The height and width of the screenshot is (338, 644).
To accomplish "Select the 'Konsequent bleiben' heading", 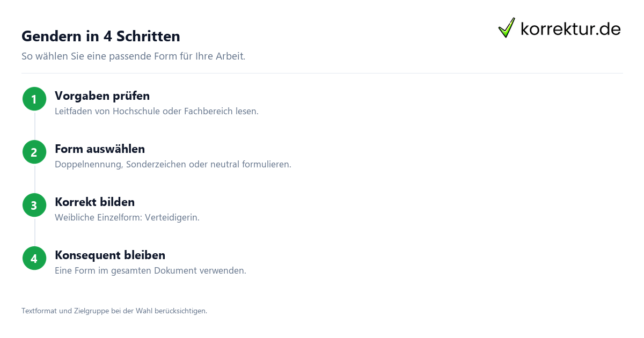I will pos(110,255).
